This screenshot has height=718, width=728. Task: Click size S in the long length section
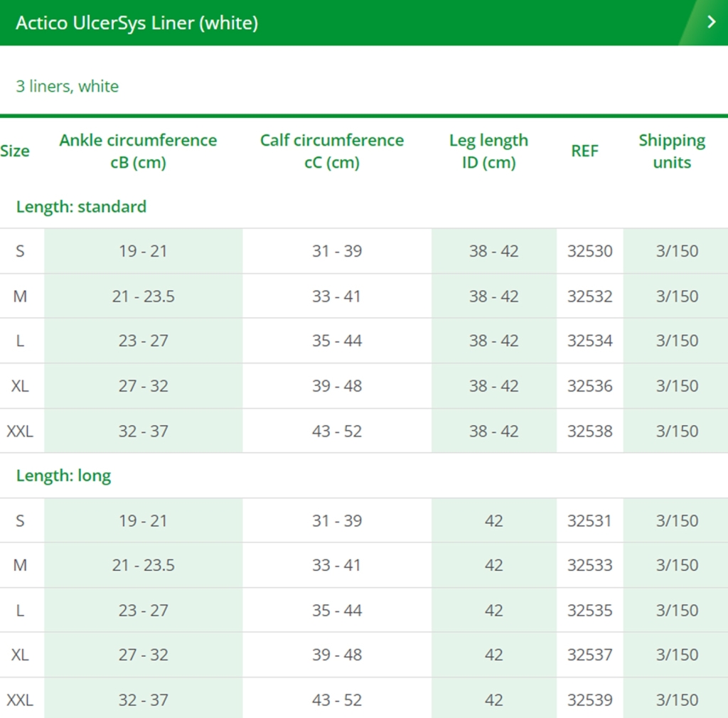click(20, 521)
